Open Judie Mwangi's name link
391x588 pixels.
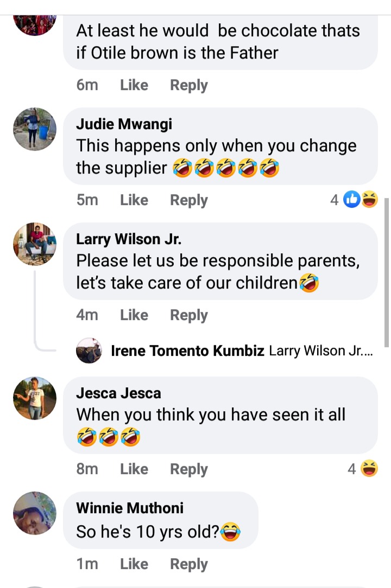(124, 124)
